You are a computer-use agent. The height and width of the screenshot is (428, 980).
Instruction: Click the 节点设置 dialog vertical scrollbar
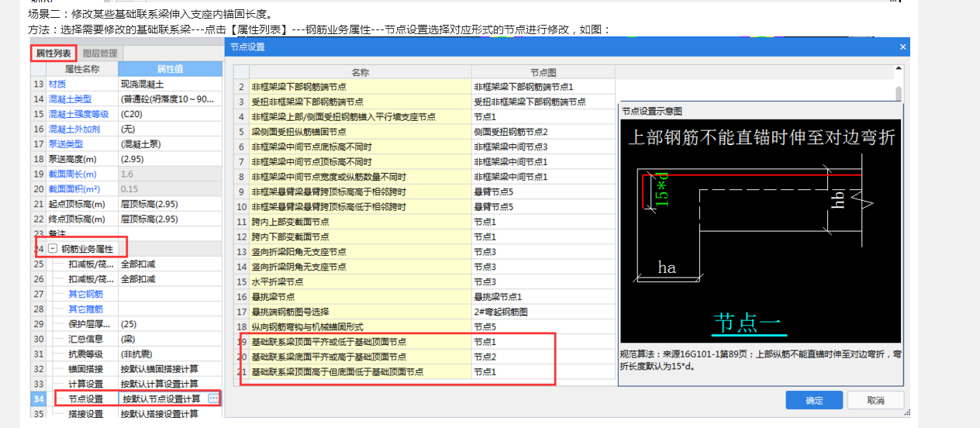pos(899,93)
